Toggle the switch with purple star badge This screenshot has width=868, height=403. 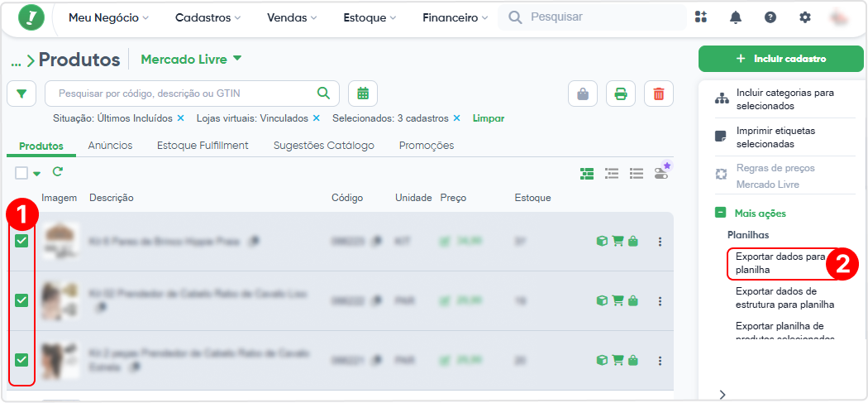(x=662, y=172)
